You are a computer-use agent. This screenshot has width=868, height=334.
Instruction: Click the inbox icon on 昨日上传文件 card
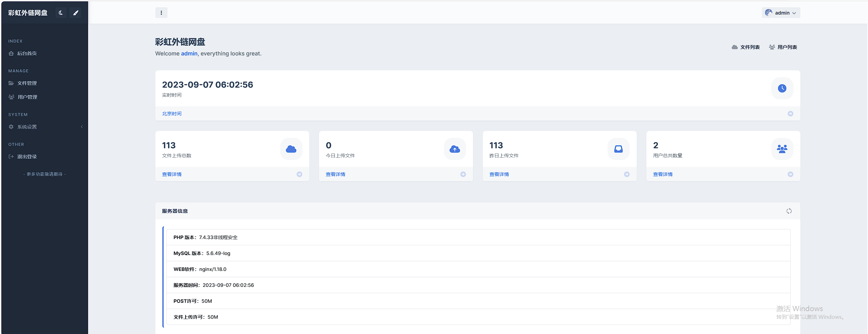click(x=618, y=149)
